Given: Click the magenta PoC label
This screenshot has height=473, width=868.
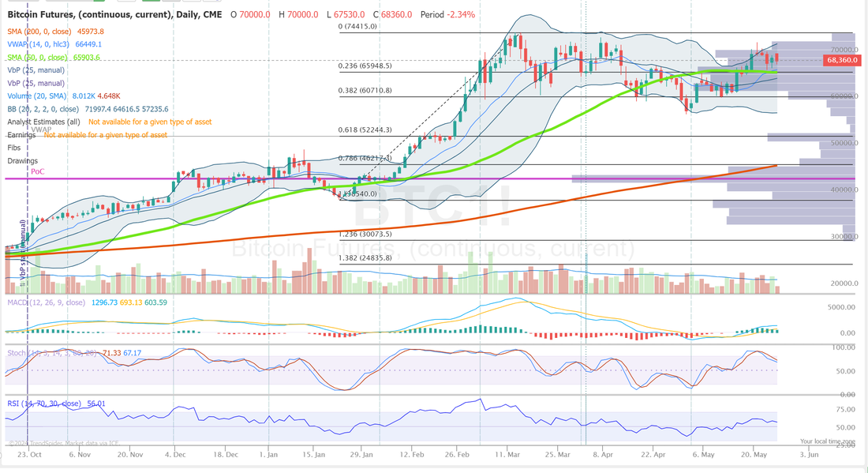Looking at the screenshot, I should coord(38,171).
